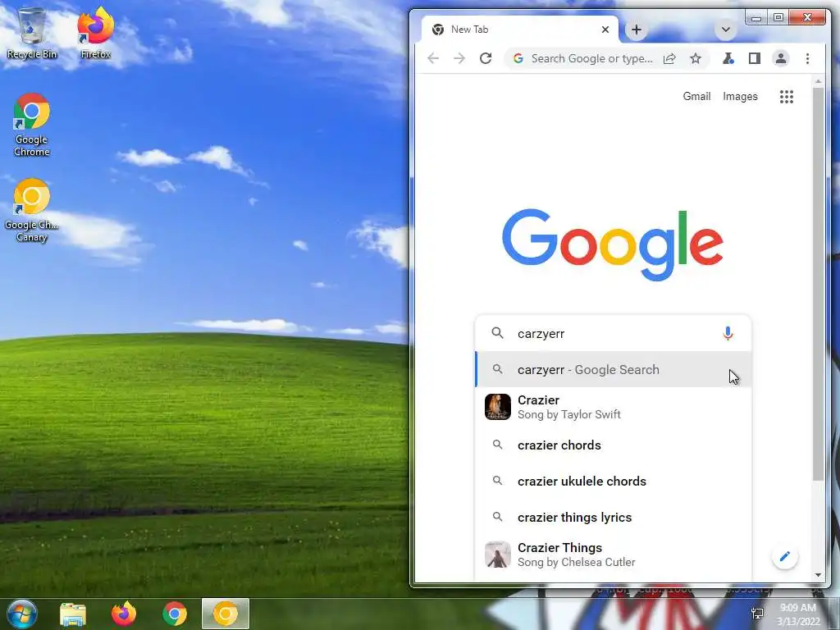
Task: Reload the page with the refresh icon
Action: click(486, 58)
